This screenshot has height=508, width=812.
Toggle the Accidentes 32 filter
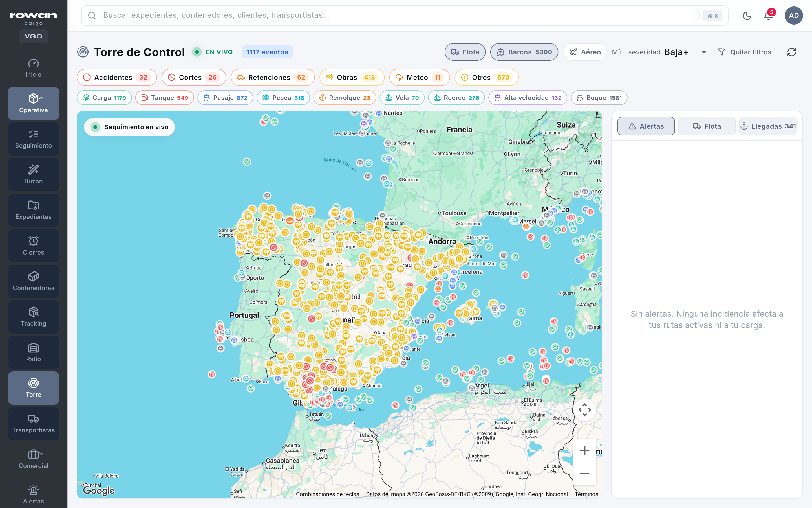[117, 77]
